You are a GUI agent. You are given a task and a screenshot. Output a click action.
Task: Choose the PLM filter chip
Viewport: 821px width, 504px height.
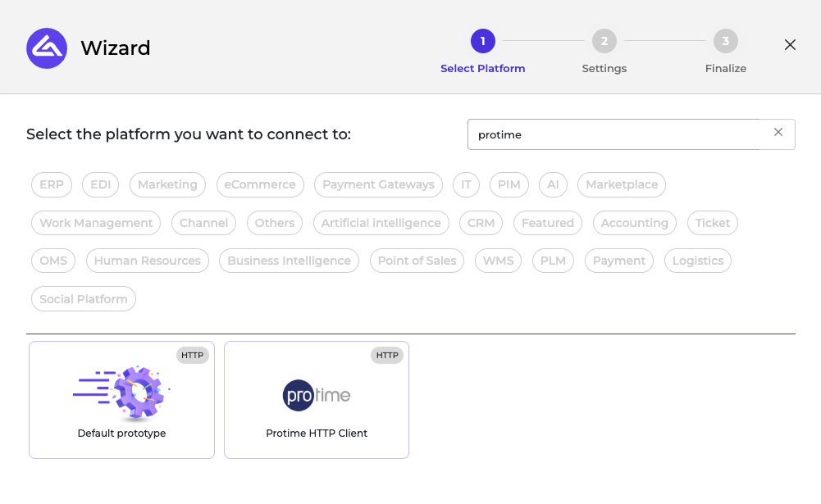[x=553, y=261]
